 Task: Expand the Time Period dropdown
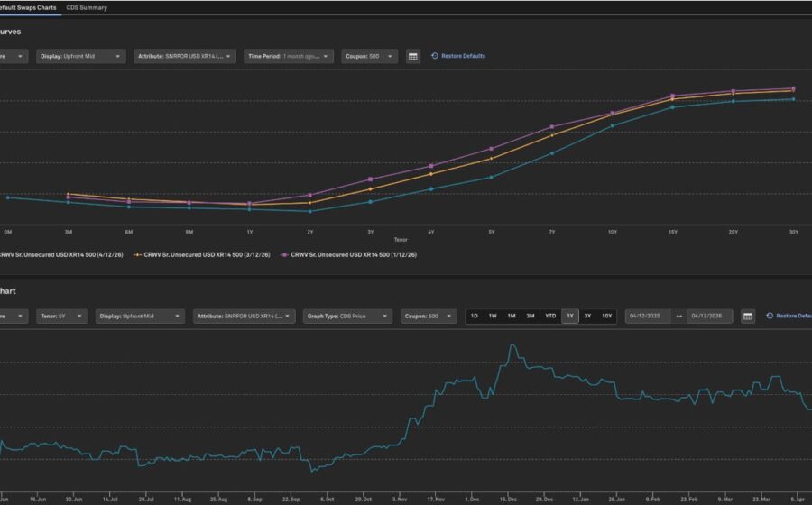[x=289, y=57]
